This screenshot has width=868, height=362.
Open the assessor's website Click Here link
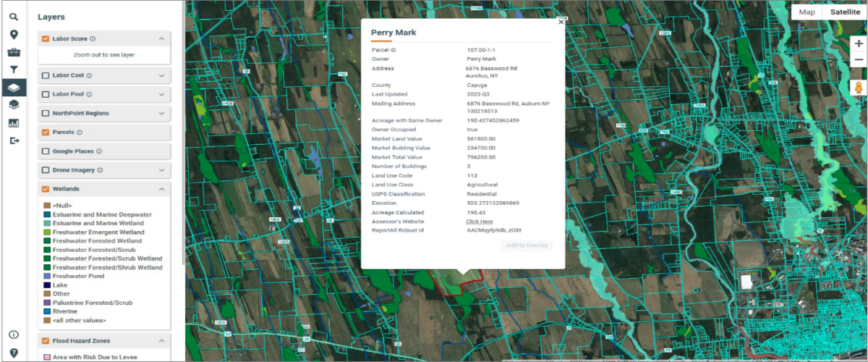point(479,222)
